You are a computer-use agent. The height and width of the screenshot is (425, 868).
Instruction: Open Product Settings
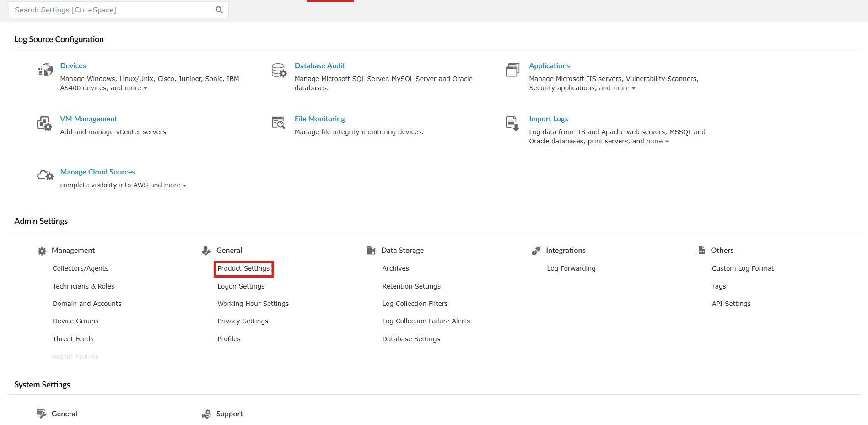coord(243,268)
